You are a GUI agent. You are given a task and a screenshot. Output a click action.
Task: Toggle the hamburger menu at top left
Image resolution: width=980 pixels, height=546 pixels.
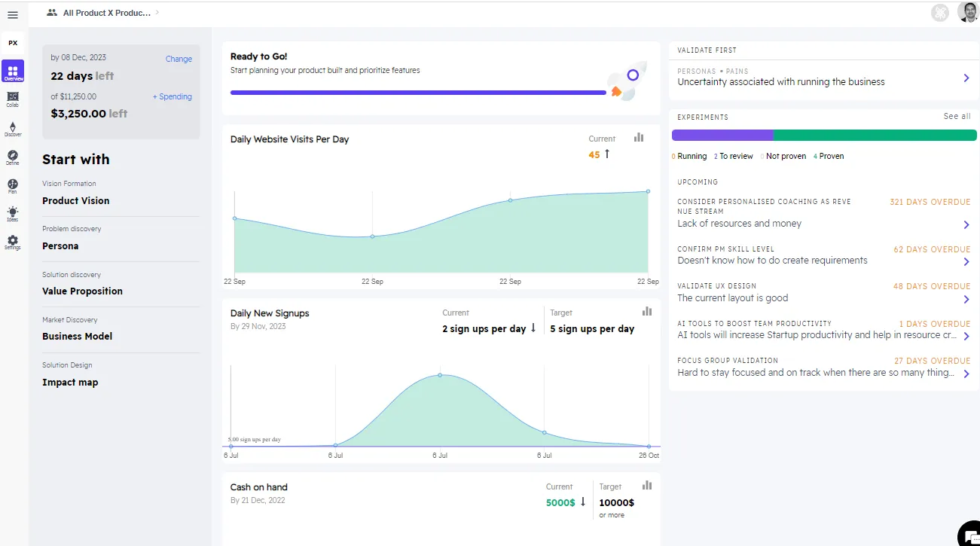coord(12,14)
